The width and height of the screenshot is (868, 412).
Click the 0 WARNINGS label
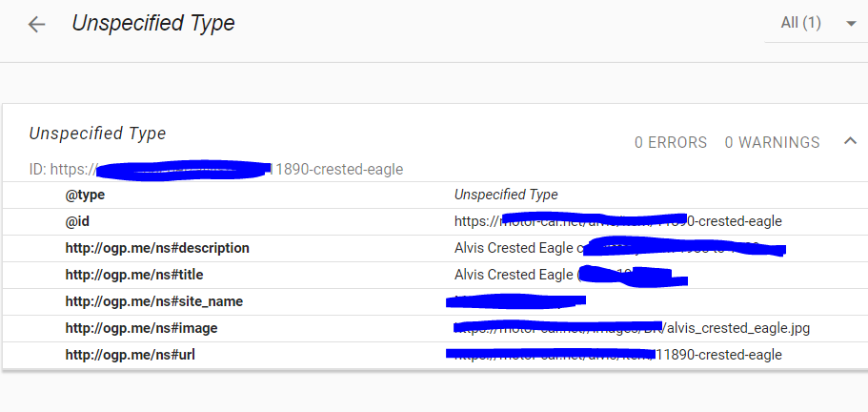click(x=772, y=142)
